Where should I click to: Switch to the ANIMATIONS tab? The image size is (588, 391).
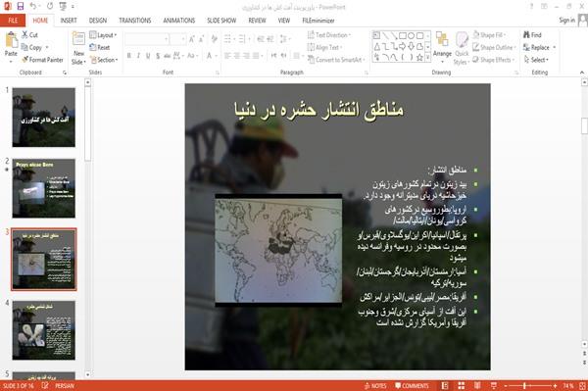click(x=179, y=21)
